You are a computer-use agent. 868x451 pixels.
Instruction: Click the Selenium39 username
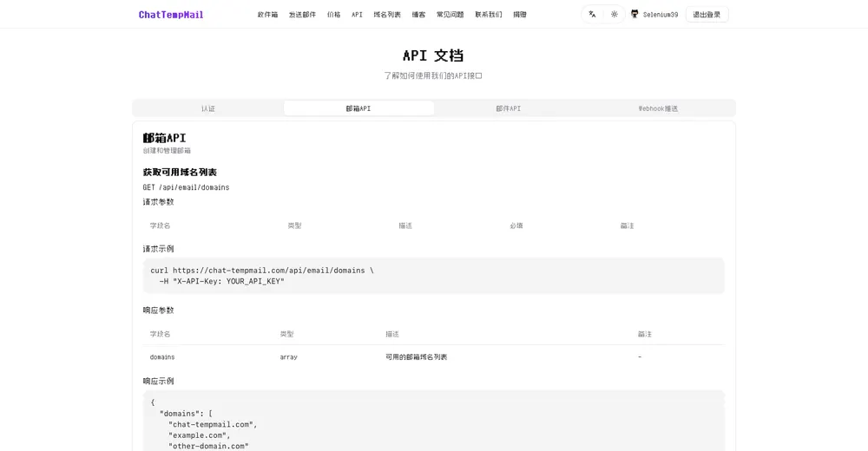[661, 15]
